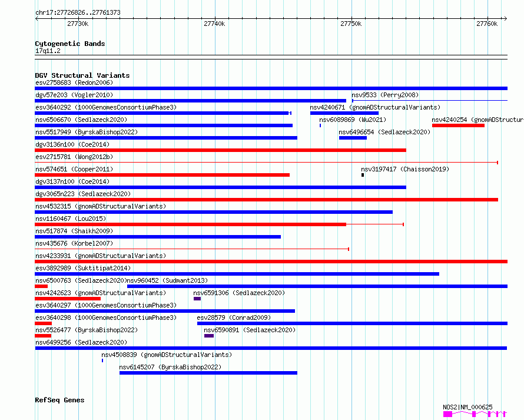The image size is (524, 420).
Task: Click the 27760k ruler tick label
Action: point(487,24)
